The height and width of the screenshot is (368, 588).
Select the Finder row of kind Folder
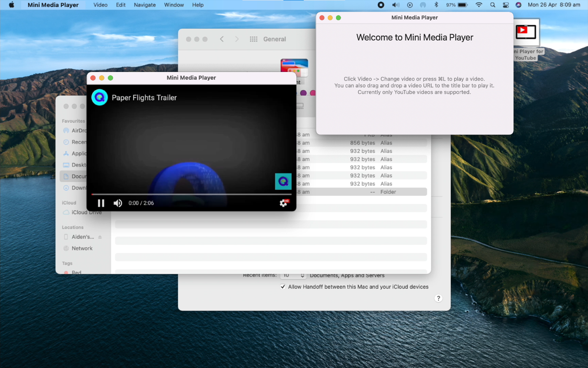point(362,192)
